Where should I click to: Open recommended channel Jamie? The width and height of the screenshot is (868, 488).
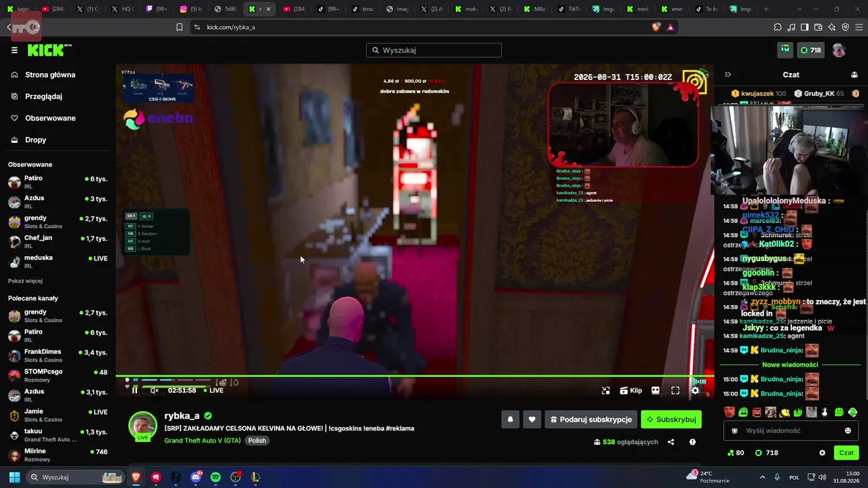pos(58,415)
